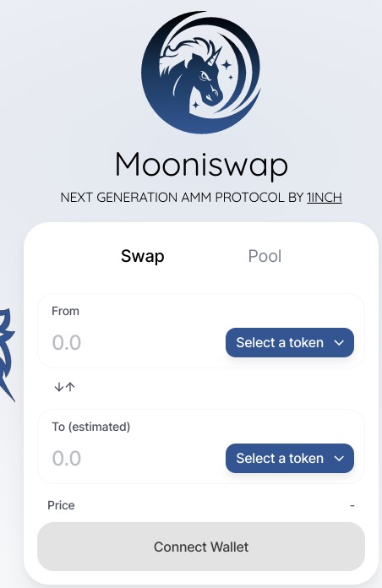Click the Mooniswap unicorn logo
The width and height of the screenshot is (382, 588).
(x=201, y=72)
